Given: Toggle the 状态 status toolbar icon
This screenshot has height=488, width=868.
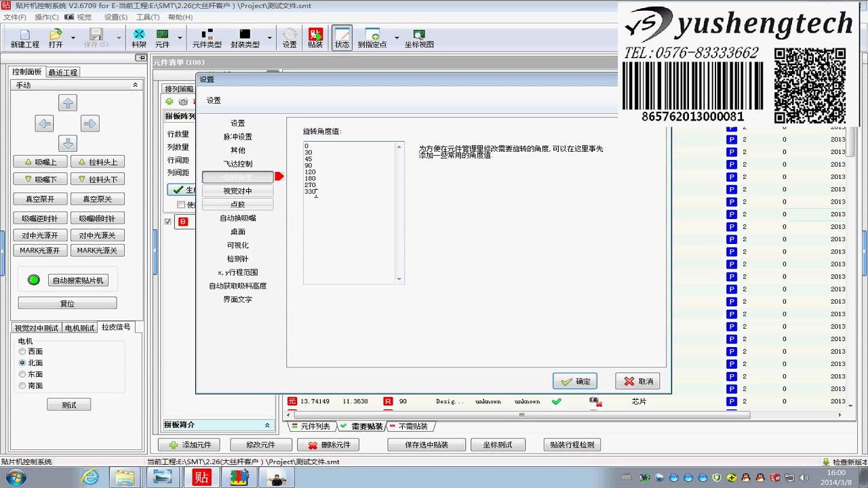Looking at the screenshot, I should coord(342,39).
